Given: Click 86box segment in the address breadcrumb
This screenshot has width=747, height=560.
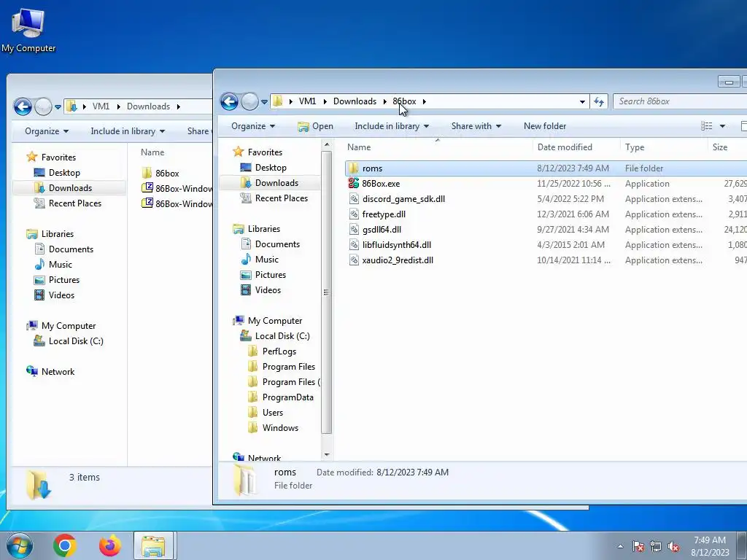Looking at the screenshot, I should pyautogui.click(x=404, y=101).
